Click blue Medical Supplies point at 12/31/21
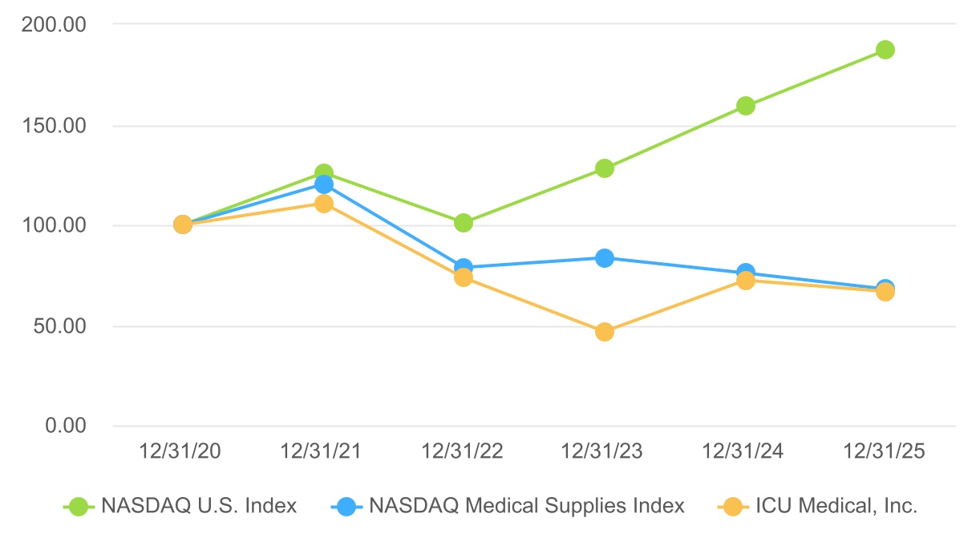The image size is (980, 550). 324,185
